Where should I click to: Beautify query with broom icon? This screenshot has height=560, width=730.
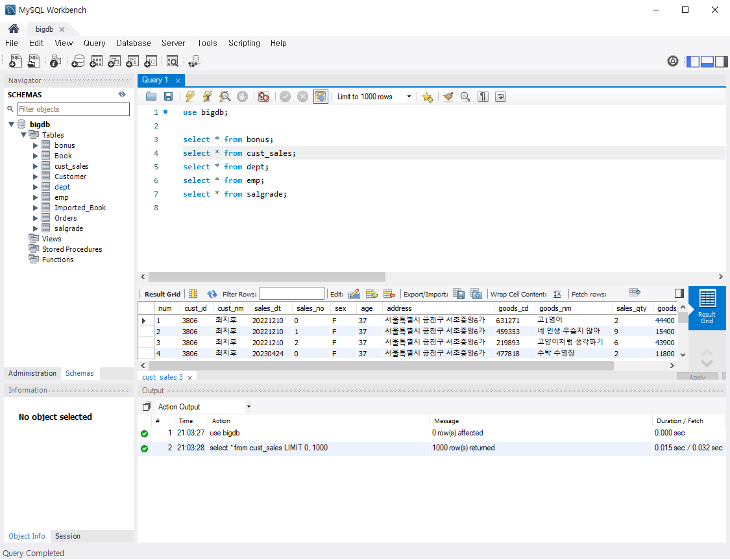448,96
